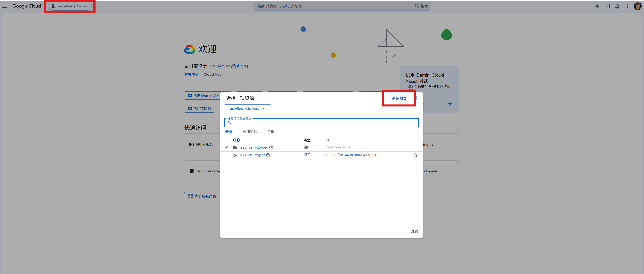Select the My First Project link
Image resolution: width=644 pixels, height=274 pixels.
[252, 155]
